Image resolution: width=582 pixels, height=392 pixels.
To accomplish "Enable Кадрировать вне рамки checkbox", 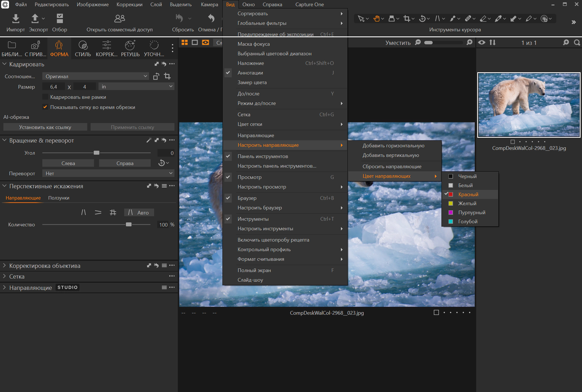I will tap(45, 97).
